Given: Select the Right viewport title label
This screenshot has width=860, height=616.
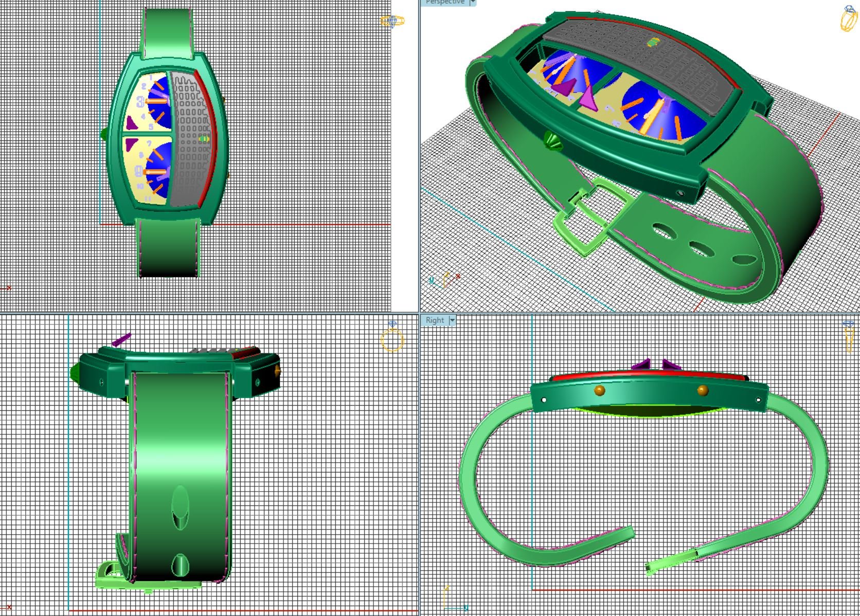Looking at the screenshot, I should coord(435,320).
